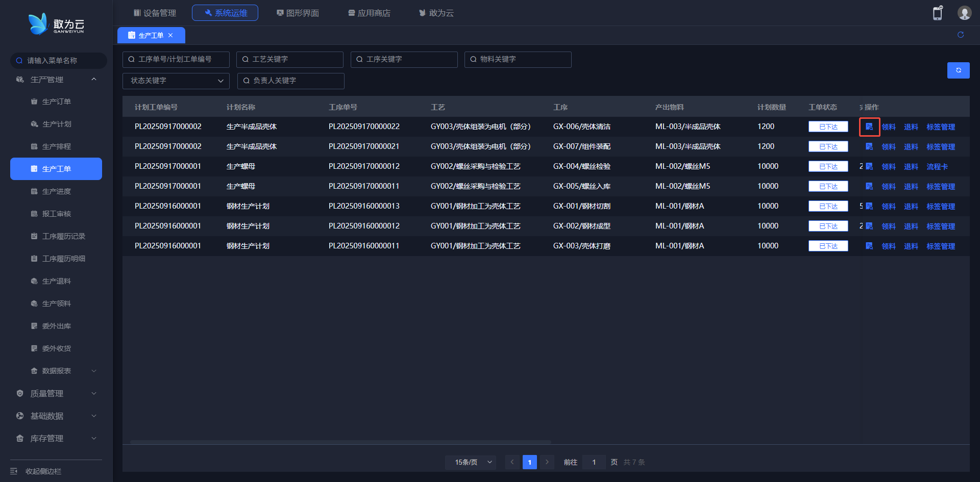The image size is (980, 482).
Task: Open the 状态关键字 dropdown
Action: point(176,81)
